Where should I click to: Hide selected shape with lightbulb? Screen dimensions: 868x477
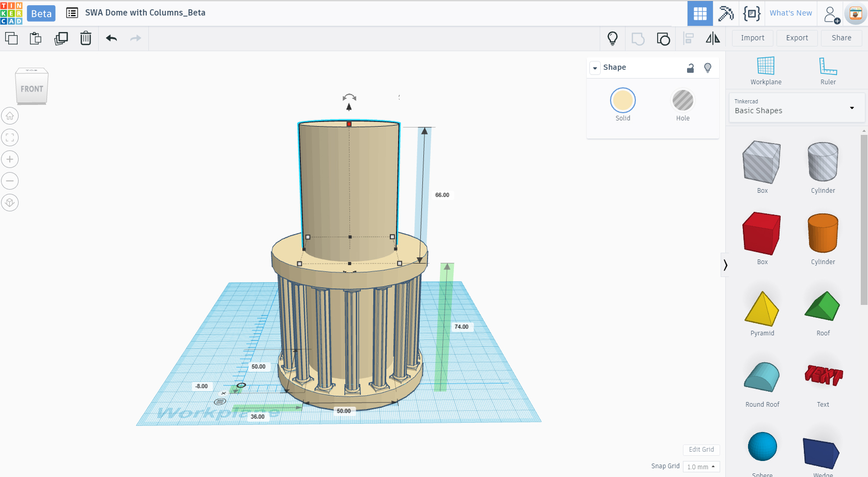[x=708, y=68]
